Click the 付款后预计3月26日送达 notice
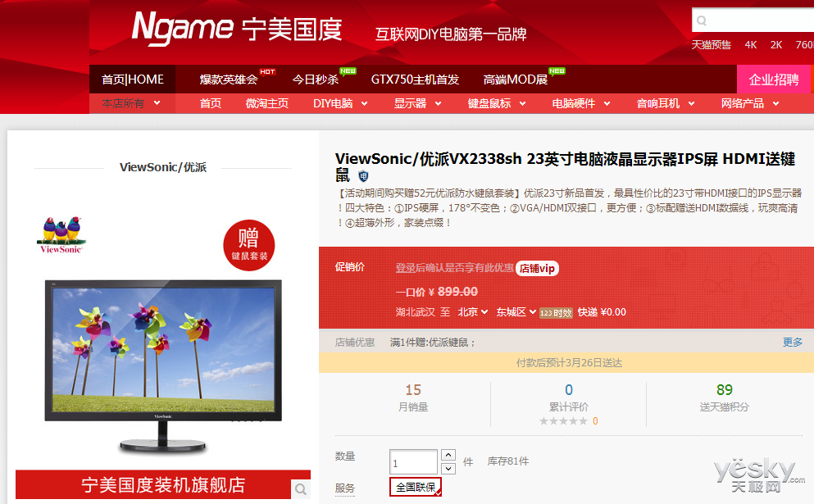The height and width of the screenshot is (504, 814). click(x=569, y=363)
